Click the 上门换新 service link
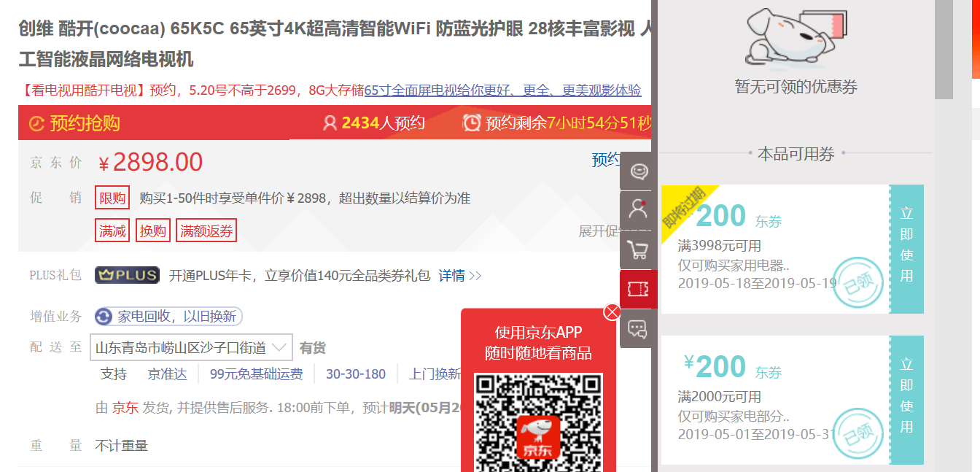 435,374
